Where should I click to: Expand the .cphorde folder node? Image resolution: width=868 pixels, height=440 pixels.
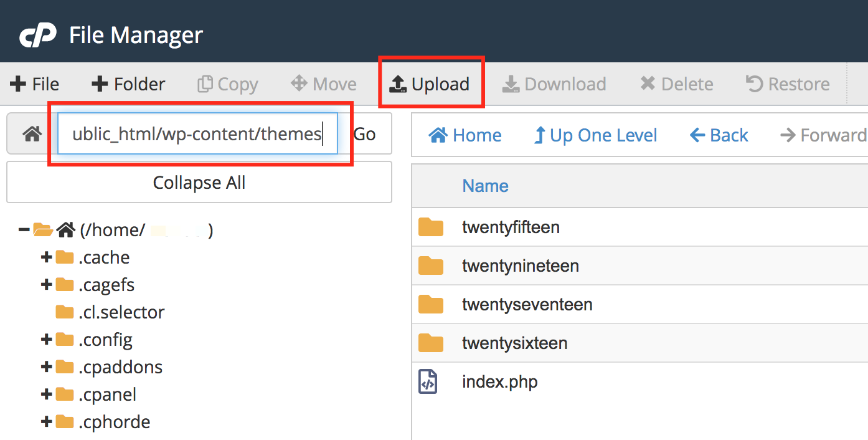click(46, 422)
